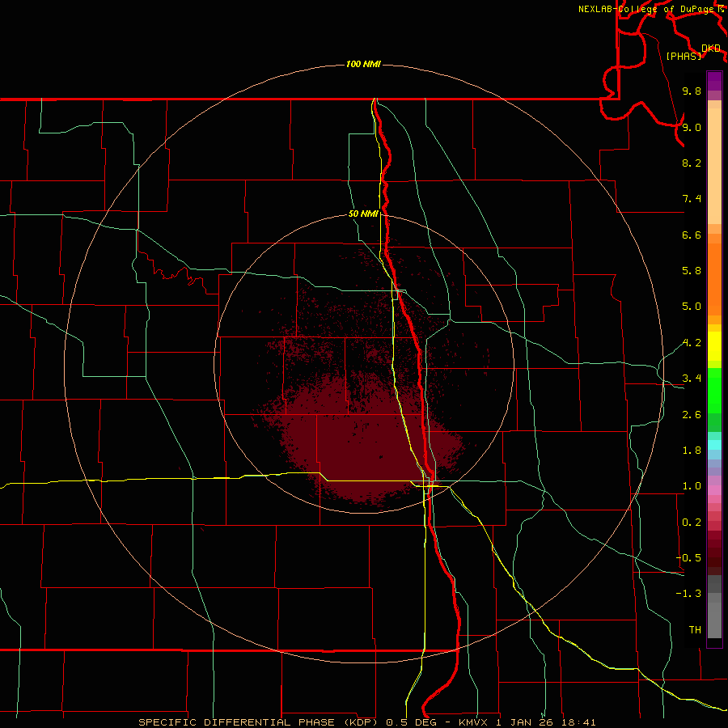
Task: Click the 100 NMI range ring label
Action: pos(363,64)
